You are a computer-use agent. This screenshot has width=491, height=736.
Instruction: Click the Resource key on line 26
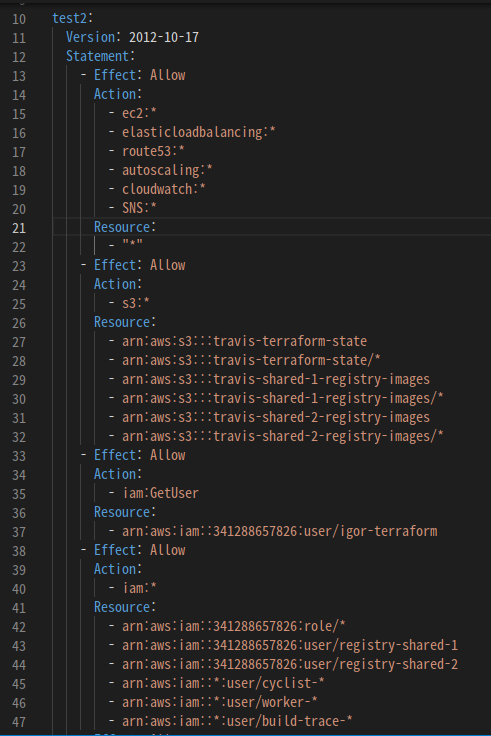(x=122, y=322)
